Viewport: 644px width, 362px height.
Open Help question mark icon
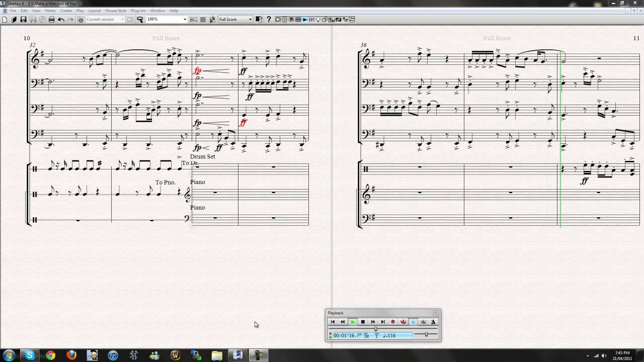[x=269, y=20]
